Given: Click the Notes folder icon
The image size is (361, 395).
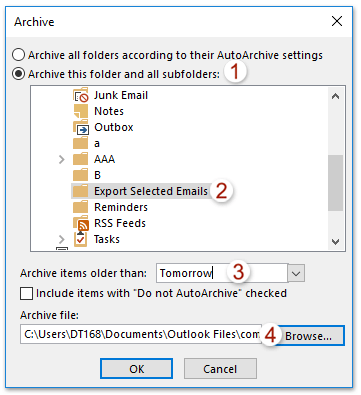Looking at the screenshot, I should click(81, 111).
